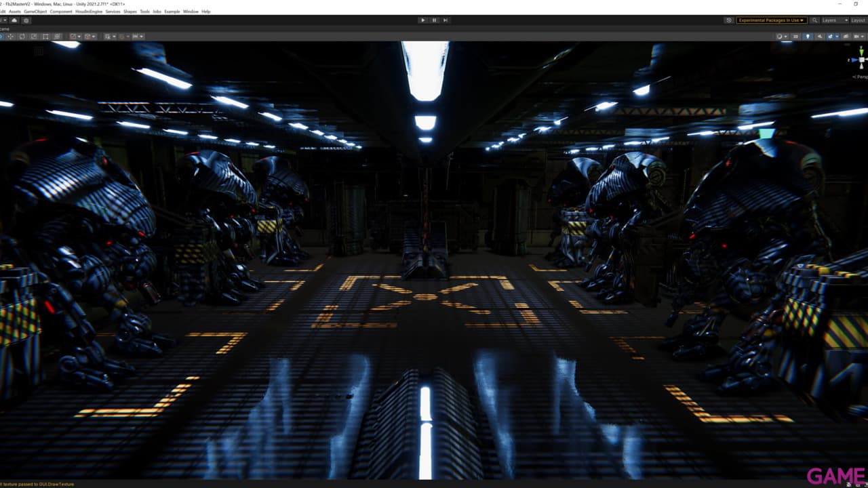Toggle scene lighting with the lightbulb icon
The height and width of the screenshot is (488, 868).
808,37
